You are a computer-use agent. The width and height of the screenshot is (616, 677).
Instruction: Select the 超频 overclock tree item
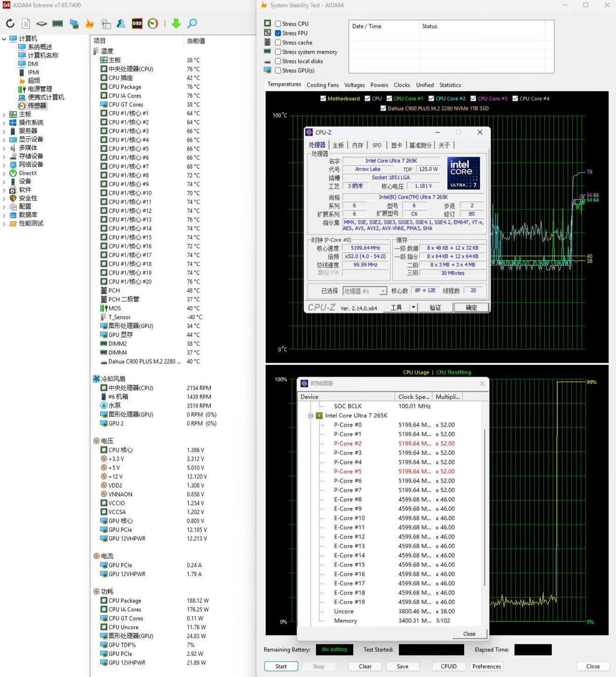pyautogui.click(x=30, y=81)
